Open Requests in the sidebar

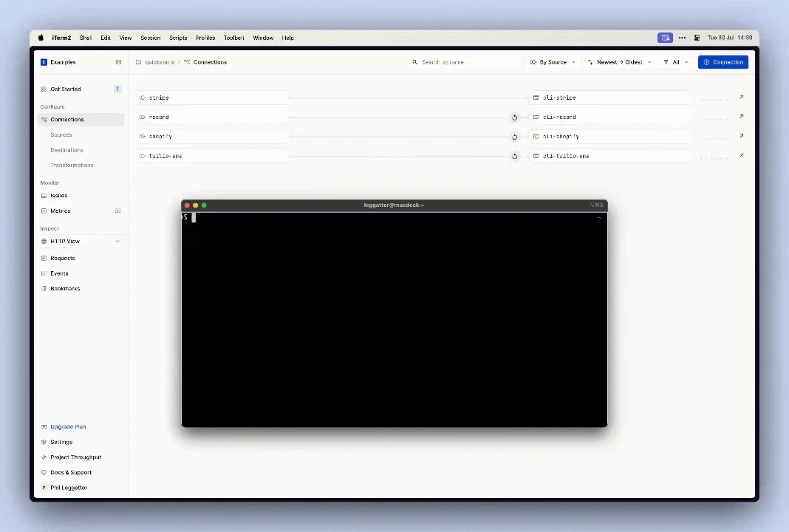point(62,258)
